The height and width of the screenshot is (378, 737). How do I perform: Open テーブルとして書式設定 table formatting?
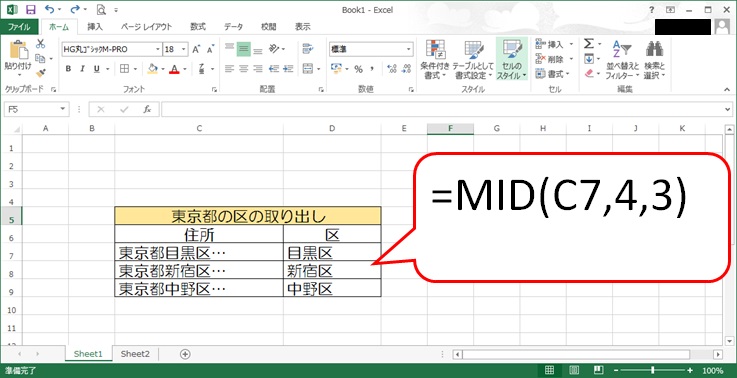pos(473,59)
